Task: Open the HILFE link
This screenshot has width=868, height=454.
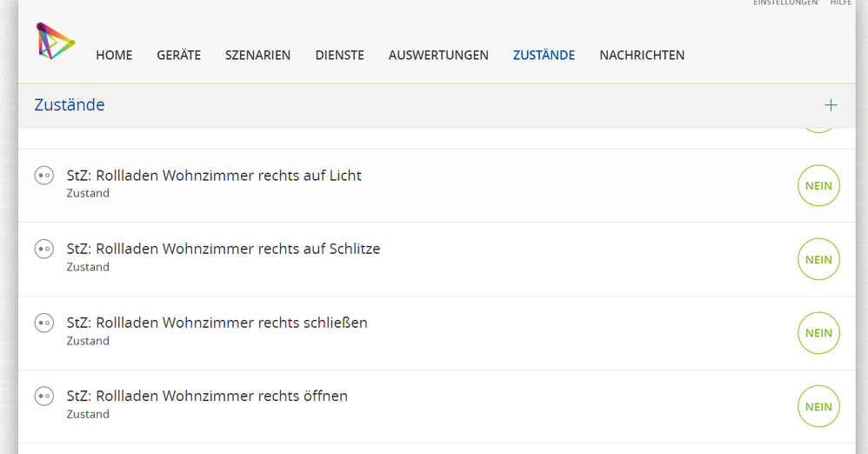Action: pos(841,3)
